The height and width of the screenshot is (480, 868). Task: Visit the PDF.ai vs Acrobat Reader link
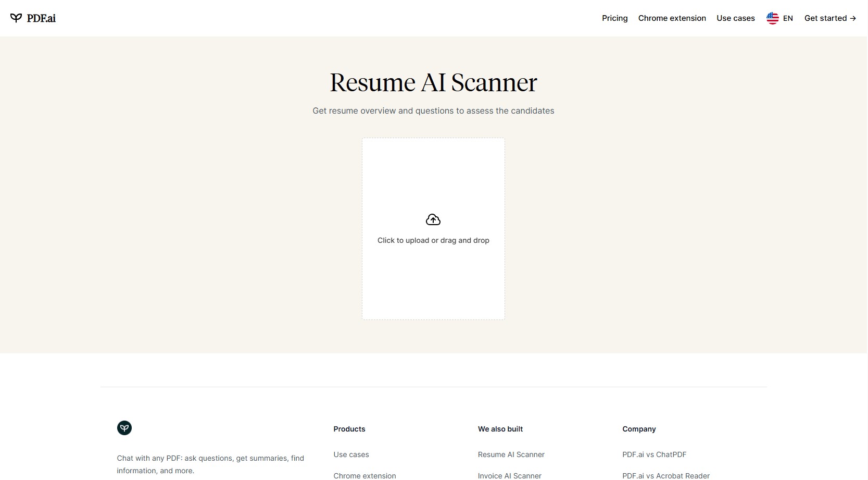665,475
